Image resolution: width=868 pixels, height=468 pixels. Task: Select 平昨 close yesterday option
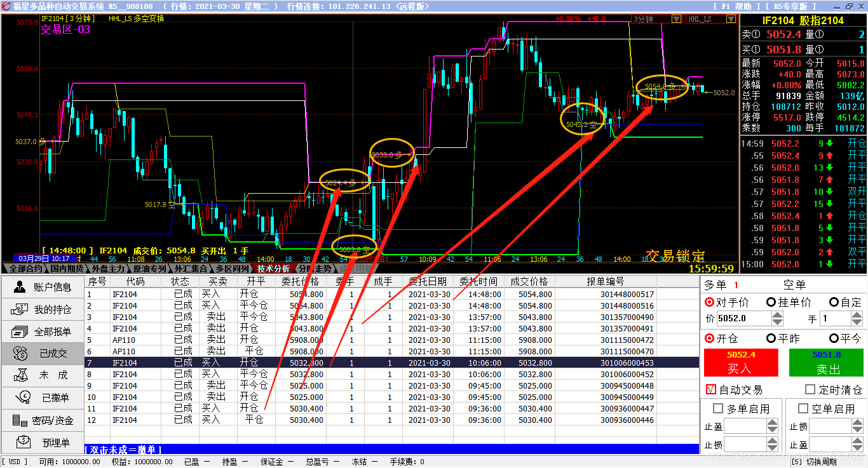pos(783,338)
